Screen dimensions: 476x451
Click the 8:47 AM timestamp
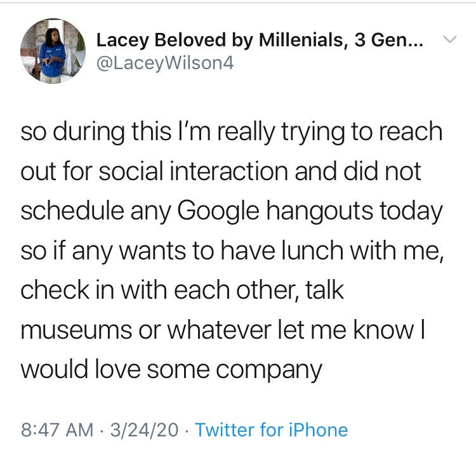(57, 430)
